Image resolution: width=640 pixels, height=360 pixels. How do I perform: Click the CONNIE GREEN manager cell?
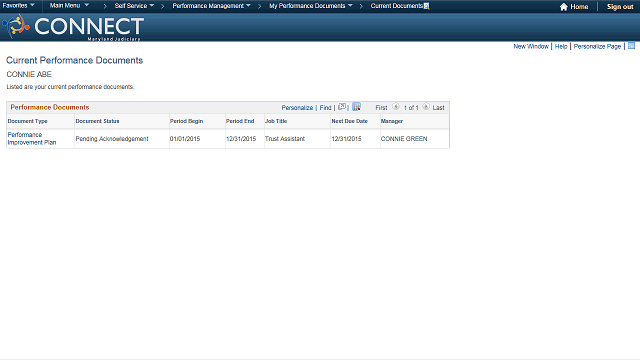pos(404,139)
